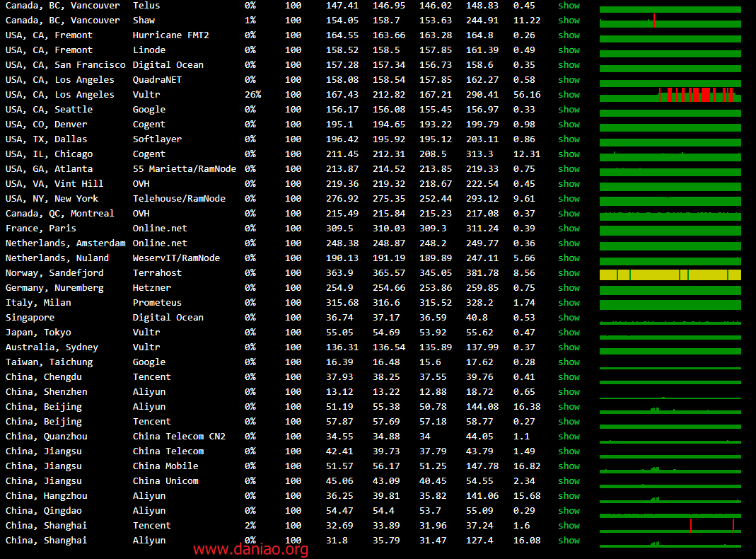
Task: Open 'show' link for Germany Nuremberg Hetzner
Action: [x=569, y=288]
